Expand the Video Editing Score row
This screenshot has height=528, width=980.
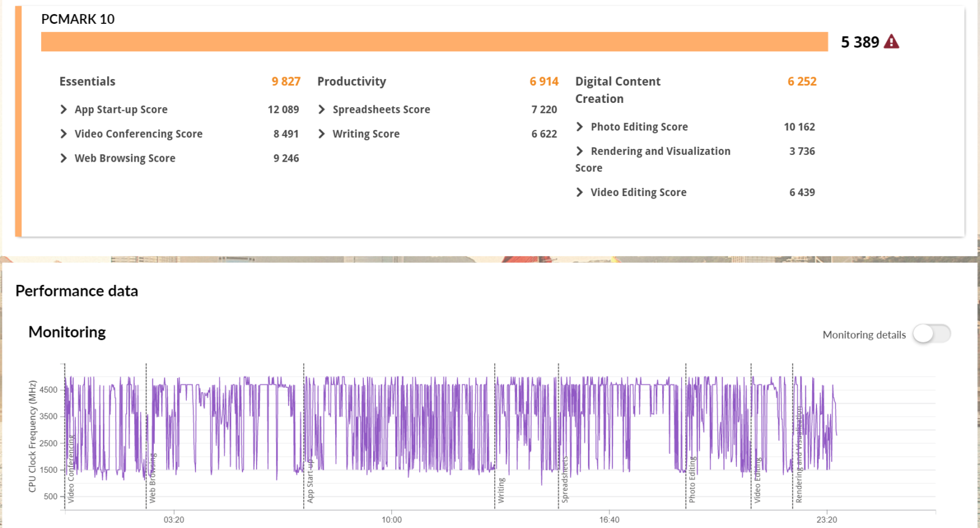tap(579, 192)
